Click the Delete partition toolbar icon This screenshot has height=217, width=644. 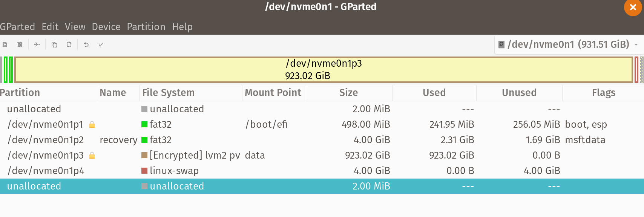pos(20,44)
